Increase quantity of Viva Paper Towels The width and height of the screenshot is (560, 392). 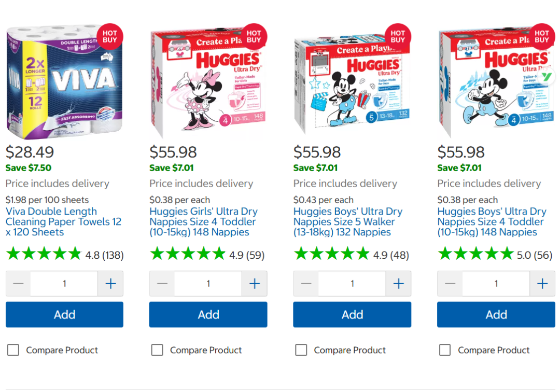[x=110, y=284]
